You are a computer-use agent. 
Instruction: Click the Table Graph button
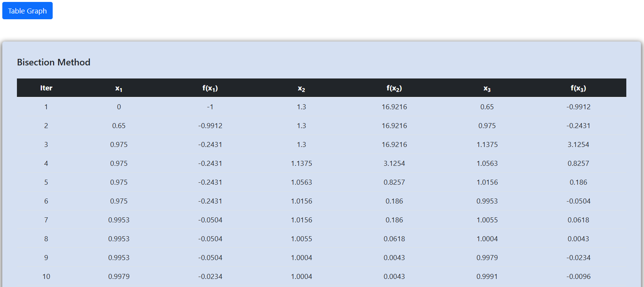[x=27, y=11]
